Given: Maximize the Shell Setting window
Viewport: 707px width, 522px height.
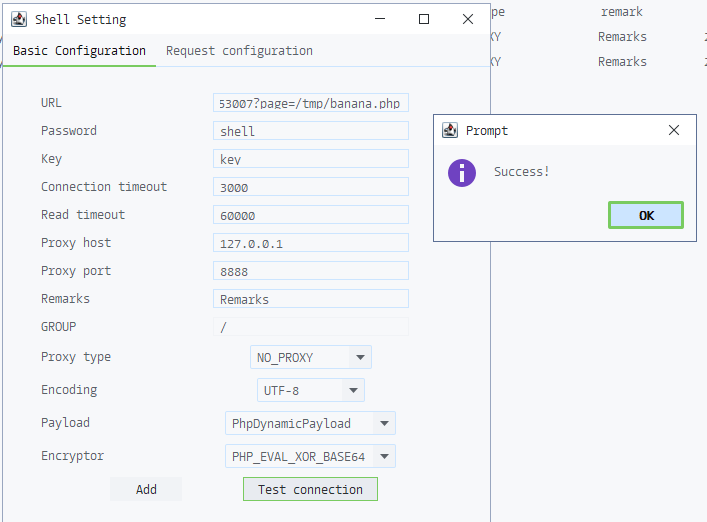Looking at the screenshot, I should point(424,19).
